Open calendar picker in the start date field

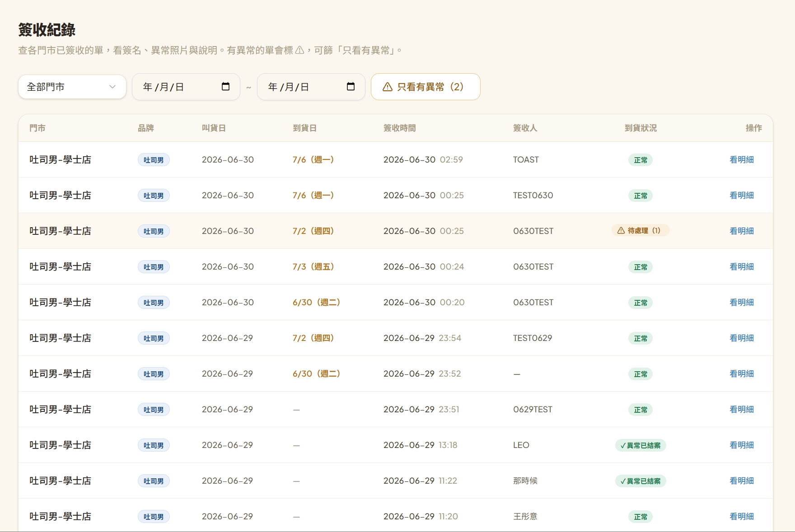tap(226, 86)
